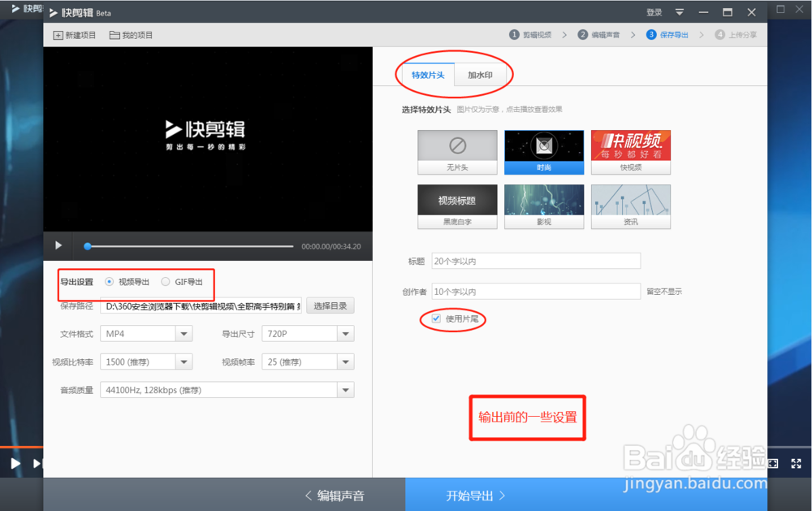Maximize the 快剪辑 window
Screen dimensions: 812x511
tap(728, 12)
